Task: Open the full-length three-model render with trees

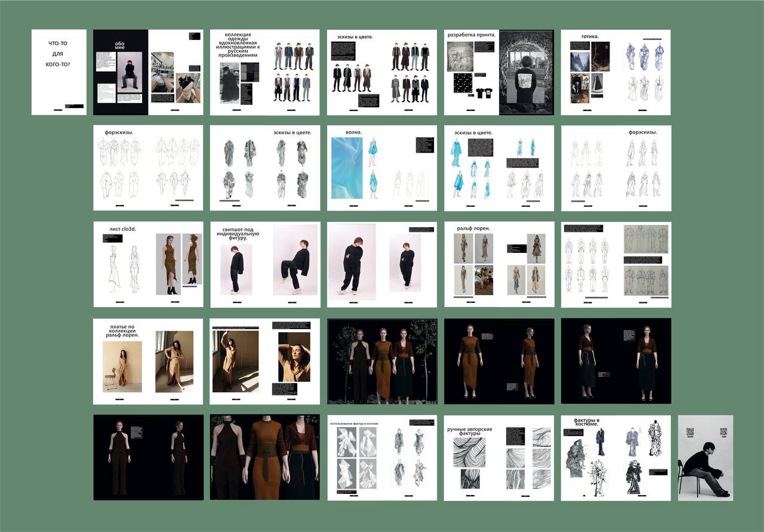Action: point(382,361)
